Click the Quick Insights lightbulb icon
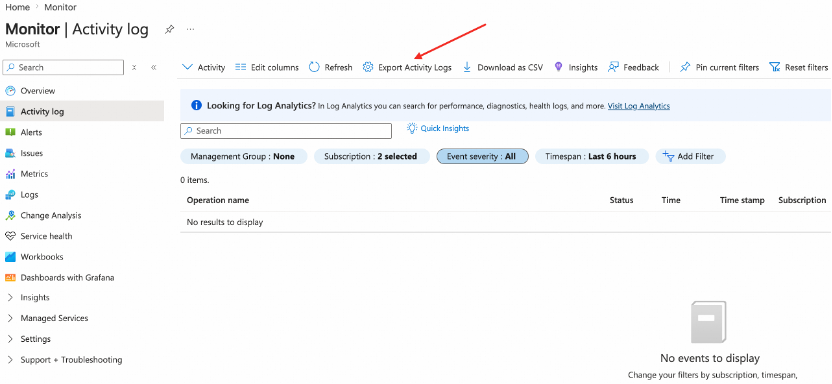This screenshot has height=384, width=832. pos(412,128)
